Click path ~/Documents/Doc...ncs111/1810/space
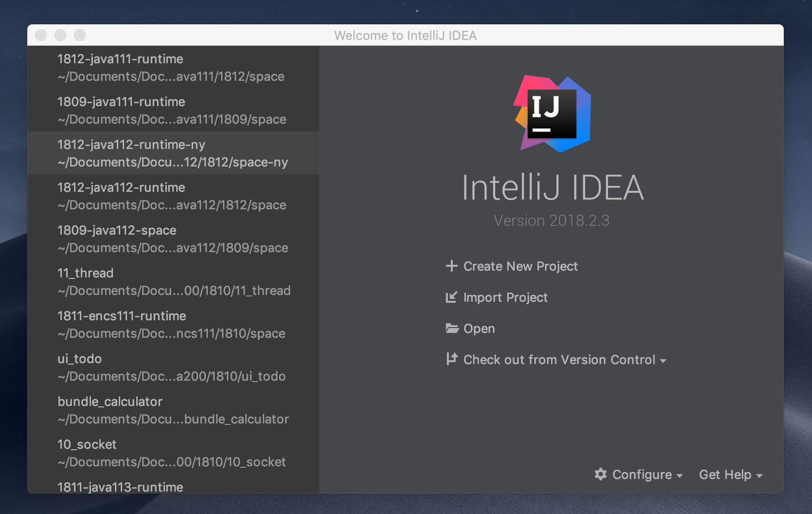812x514 pixels. click(x=171, y=333)
